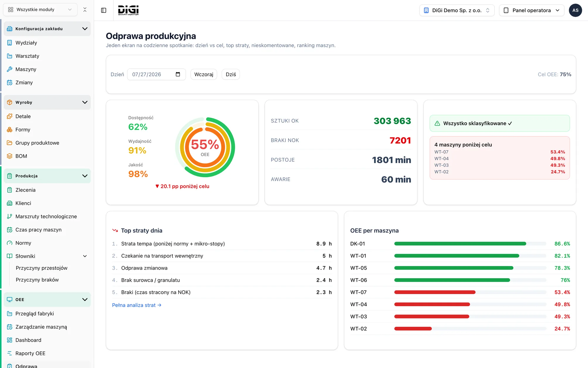Image resolution: width=588 pixels, height=368 pixels.
Task: Collapse the Konfiguracja zakładu section
Action: (x=85, y=29)
